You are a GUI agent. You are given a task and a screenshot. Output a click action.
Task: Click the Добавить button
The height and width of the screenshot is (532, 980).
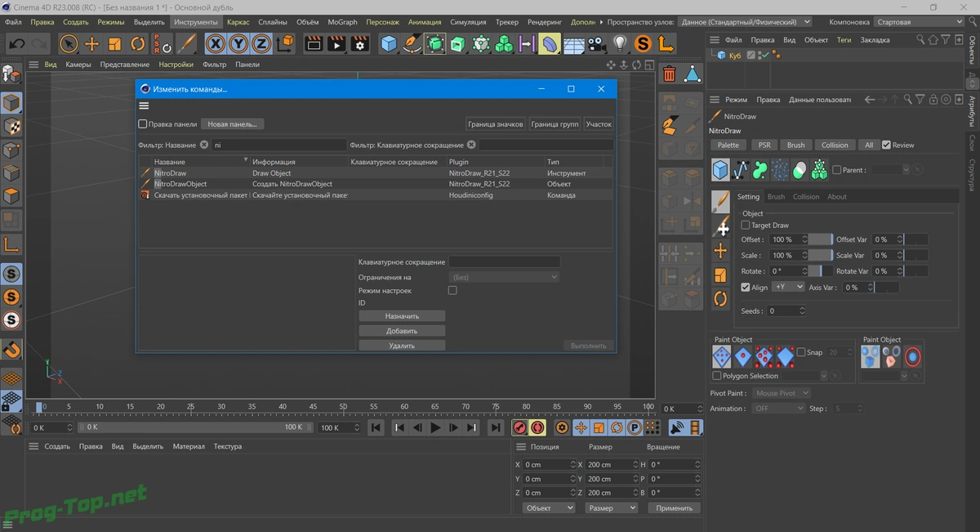(x=402, y=330)
